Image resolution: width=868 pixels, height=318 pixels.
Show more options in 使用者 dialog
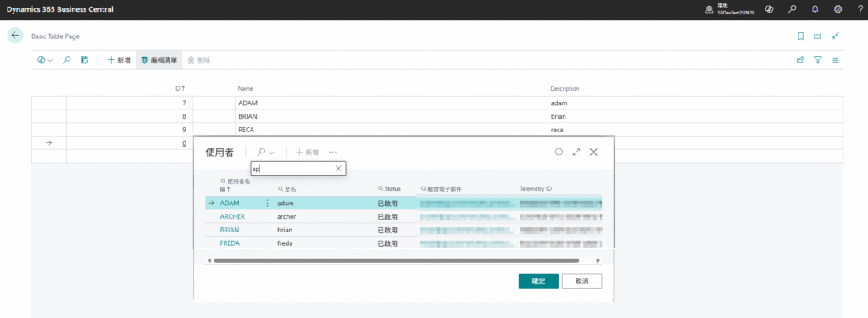332,152
